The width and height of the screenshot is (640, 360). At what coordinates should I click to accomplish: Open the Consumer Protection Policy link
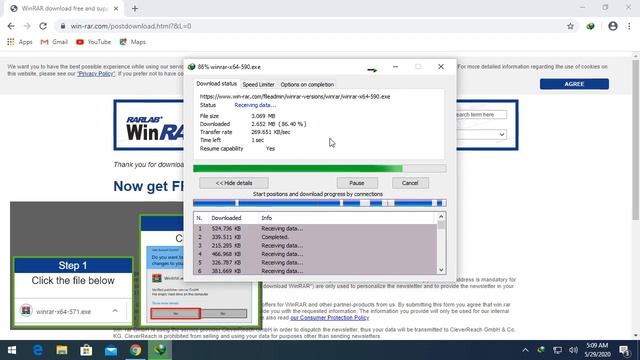point(330,318)
